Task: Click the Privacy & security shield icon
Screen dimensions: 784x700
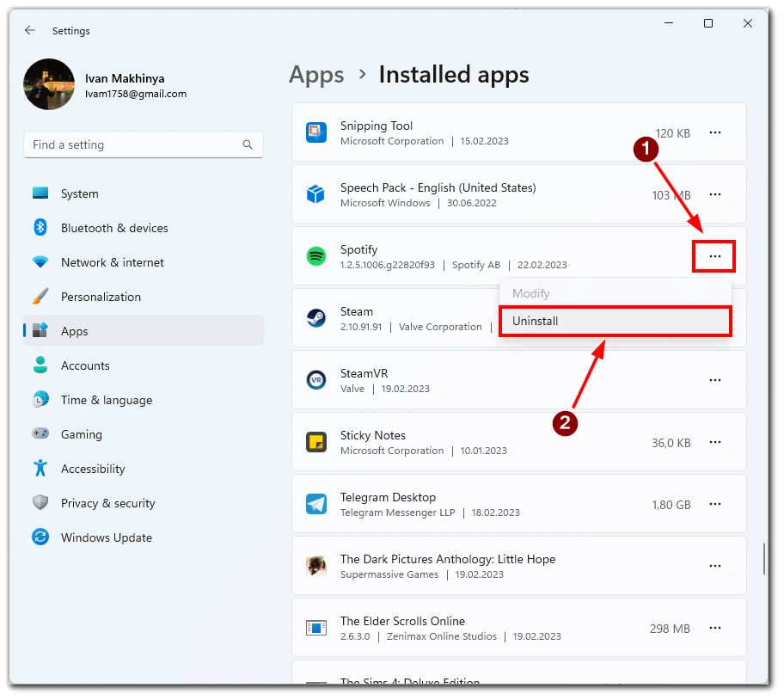Action: [x=40, y=503]
